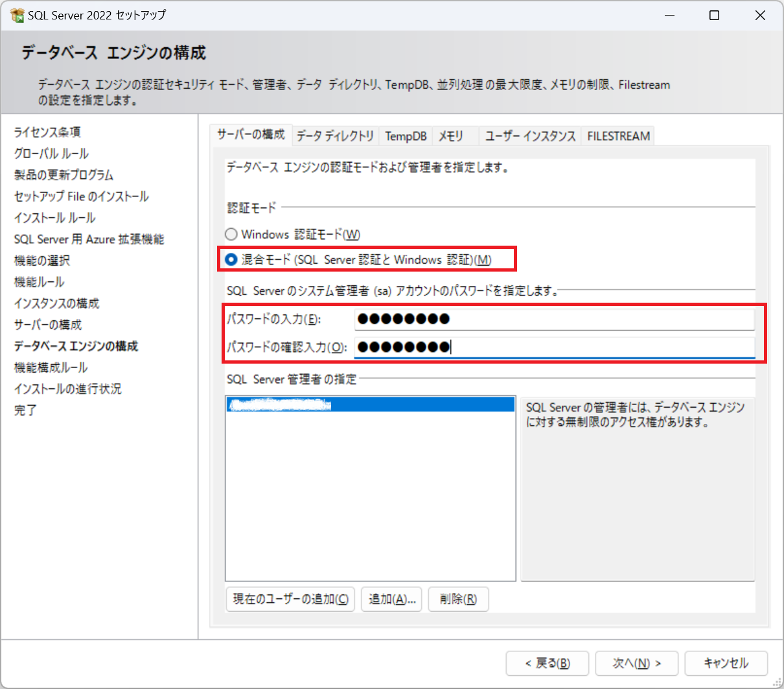This screenshot has width=784, height=689.
Task: Click セットアップ File のインストール step
Action: [x=81, y=196]
